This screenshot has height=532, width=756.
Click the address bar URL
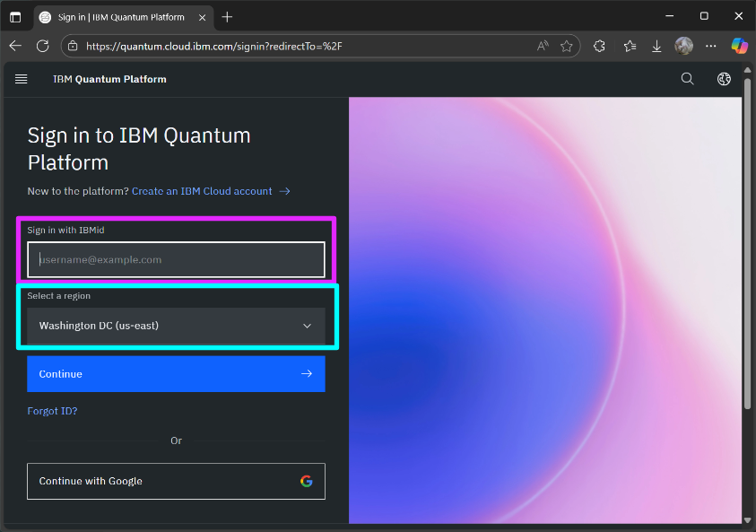click(x=214, y=46)
